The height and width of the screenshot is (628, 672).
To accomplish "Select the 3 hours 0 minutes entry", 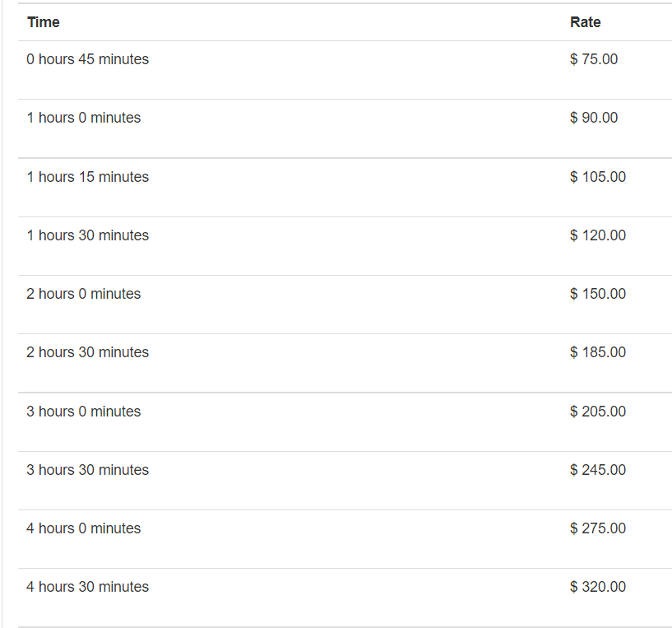I will 84,412.
